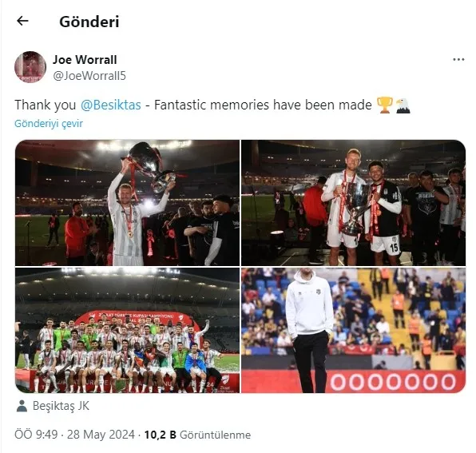Click the post timestamp ÖÖ 9:49
476x453 pixels.
pos(36,435)
